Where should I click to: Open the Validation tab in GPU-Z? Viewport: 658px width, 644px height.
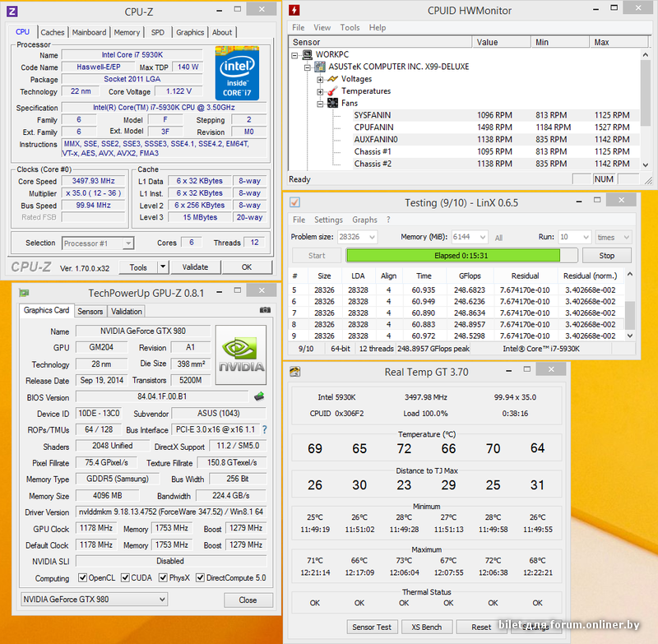[x=127, y=311]
